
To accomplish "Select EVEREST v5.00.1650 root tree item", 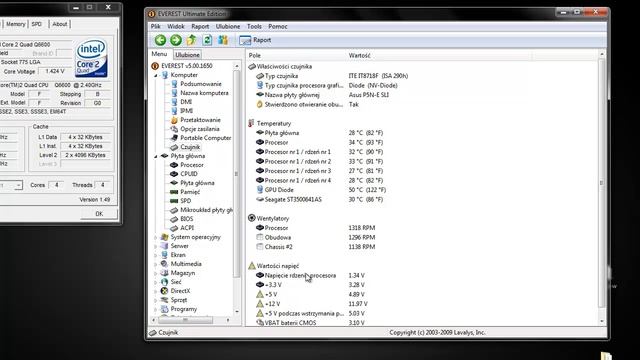I will coord(182,66).
